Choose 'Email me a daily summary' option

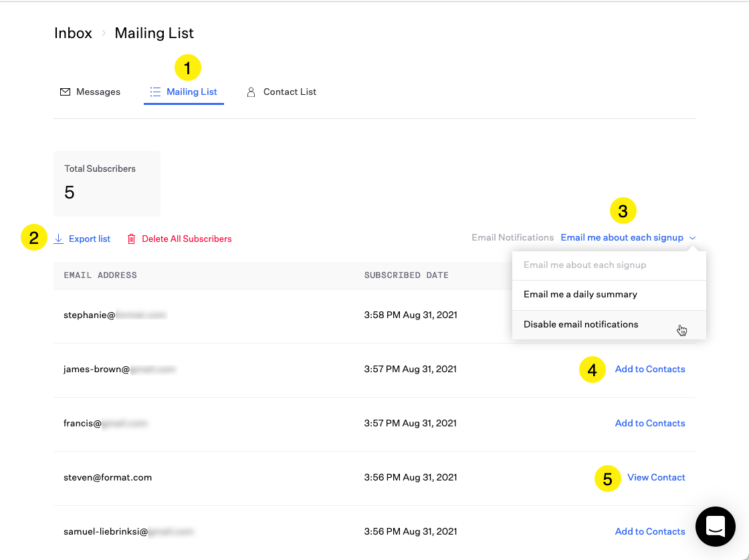point(609,295)
